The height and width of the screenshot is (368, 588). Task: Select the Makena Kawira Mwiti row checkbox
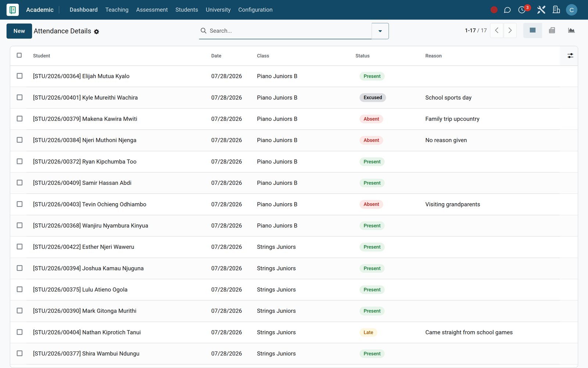coord(19,118)
